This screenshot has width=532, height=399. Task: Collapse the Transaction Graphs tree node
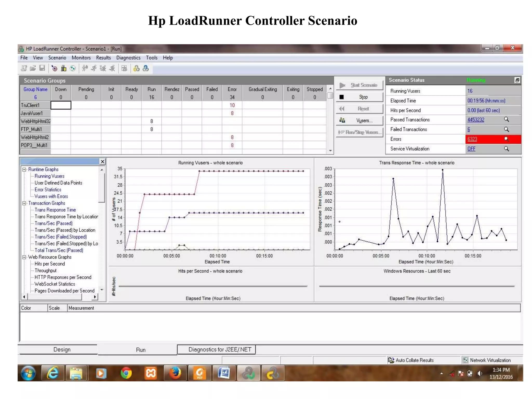[x=24, y=203]
